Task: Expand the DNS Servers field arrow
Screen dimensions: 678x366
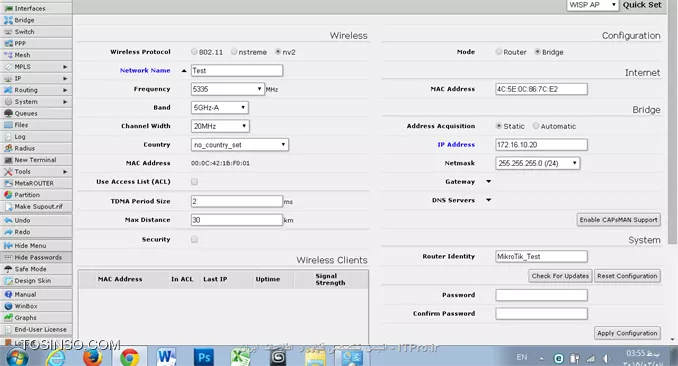Action: pyautogui.click(x=489, y=200)
